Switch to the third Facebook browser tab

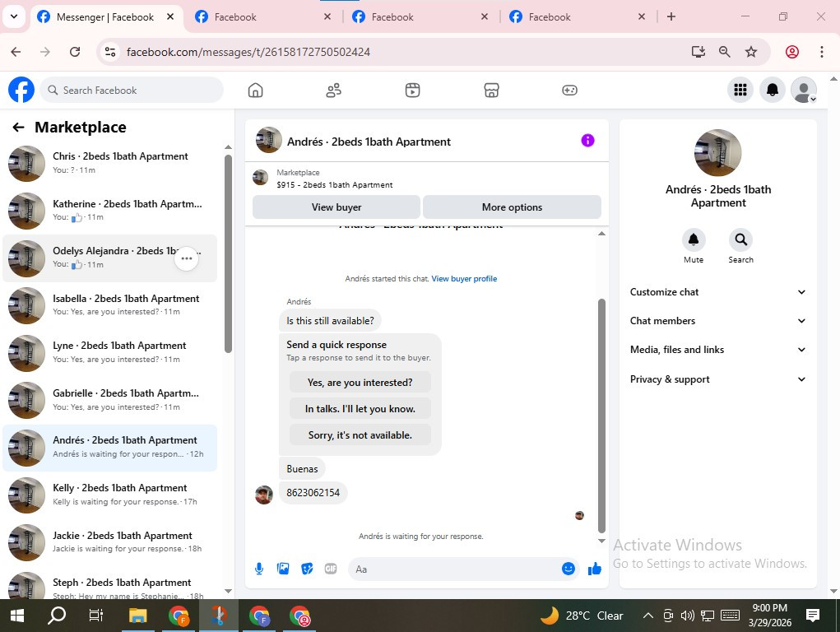tap(420, 16)
